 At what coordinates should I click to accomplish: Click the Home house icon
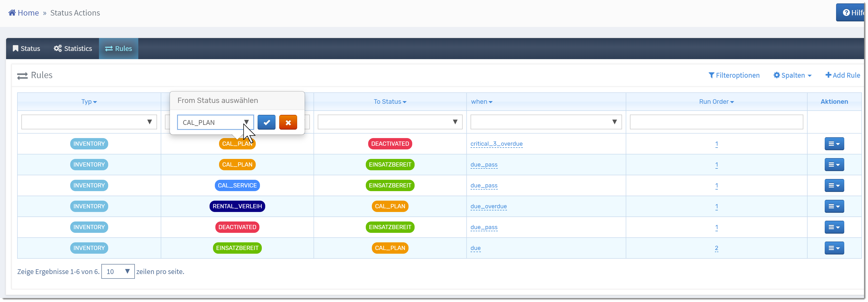pos(12,13)
